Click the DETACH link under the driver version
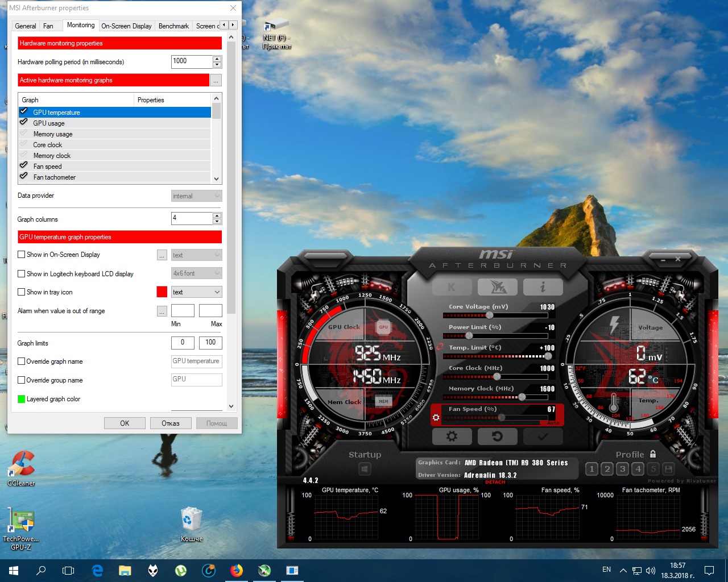This screenshot has height=582, width=728. click(x=495, y=483)
